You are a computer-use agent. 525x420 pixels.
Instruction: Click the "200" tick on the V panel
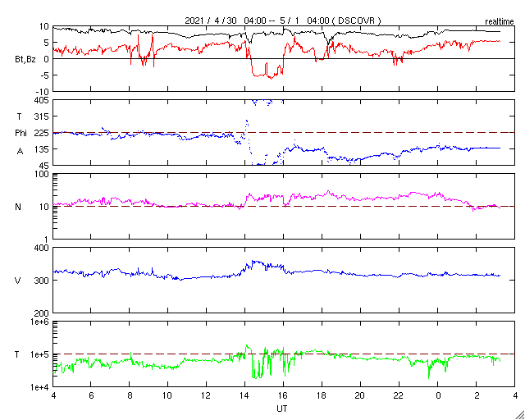42,313
